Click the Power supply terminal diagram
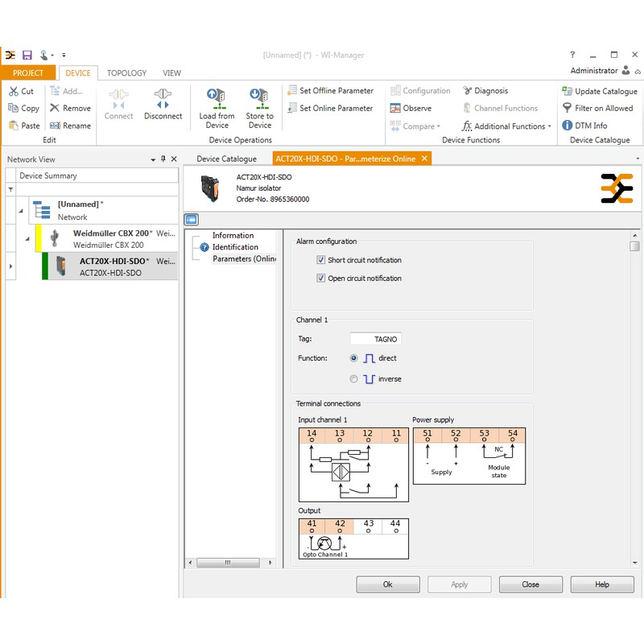644x644 pixels. 469,456
